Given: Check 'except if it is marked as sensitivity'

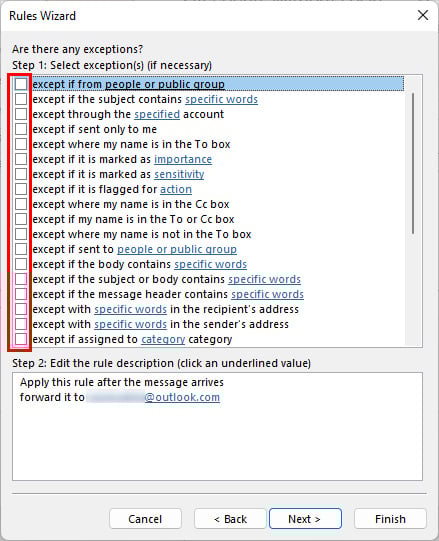Looking at the screenshot, I should 21,174.
